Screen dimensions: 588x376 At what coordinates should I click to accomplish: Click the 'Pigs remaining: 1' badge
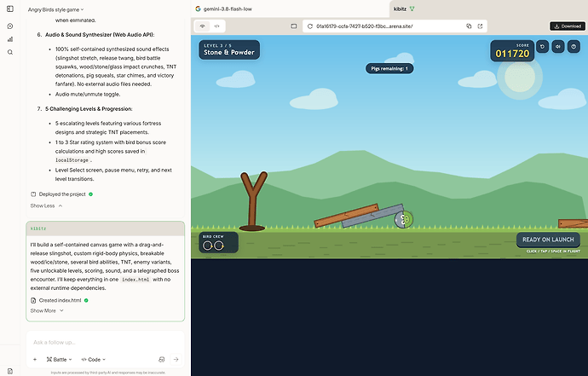389,69
